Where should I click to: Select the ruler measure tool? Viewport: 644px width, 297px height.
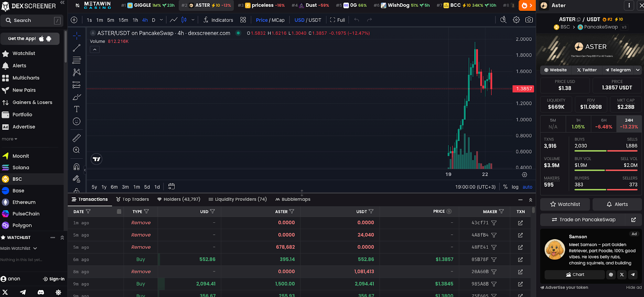[x=76, y=138]
